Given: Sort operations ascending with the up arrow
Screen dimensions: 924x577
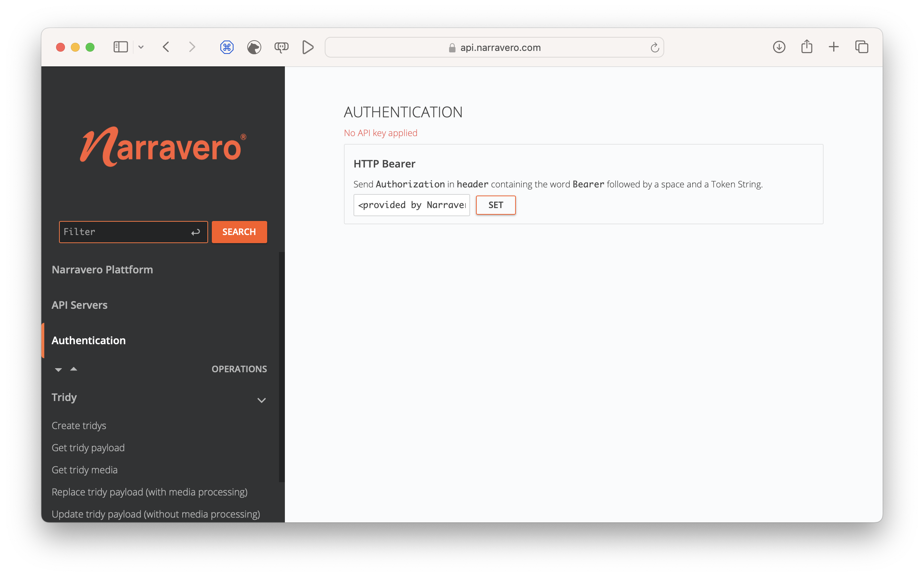Looking at the screenshot, I should click(x=73, y=369).
